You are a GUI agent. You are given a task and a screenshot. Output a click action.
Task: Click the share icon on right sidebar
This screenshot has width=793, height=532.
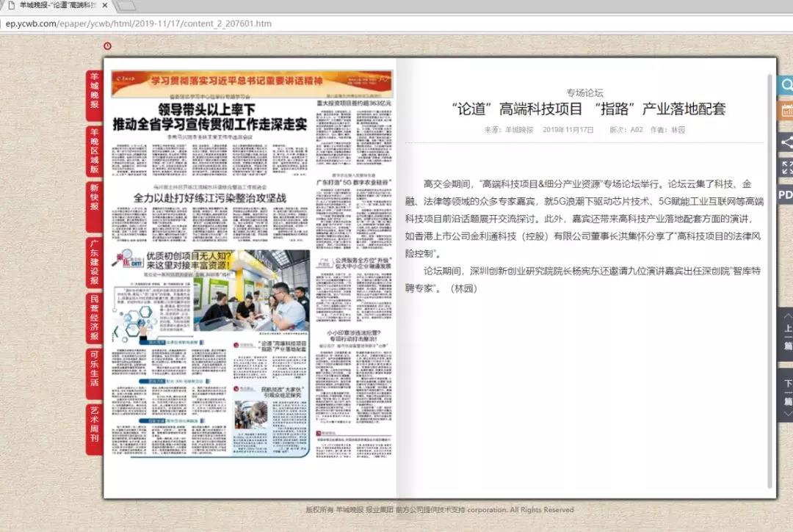coord(786,142)
